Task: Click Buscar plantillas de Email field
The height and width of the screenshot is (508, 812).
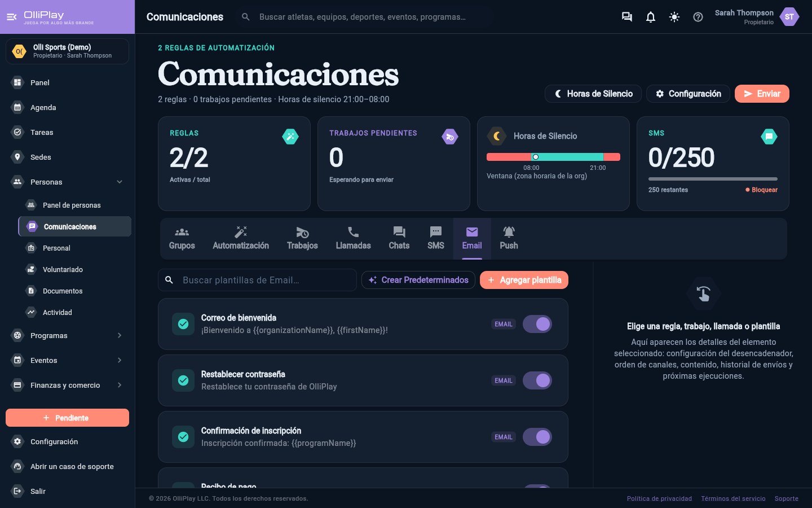Action: (257, 280)
